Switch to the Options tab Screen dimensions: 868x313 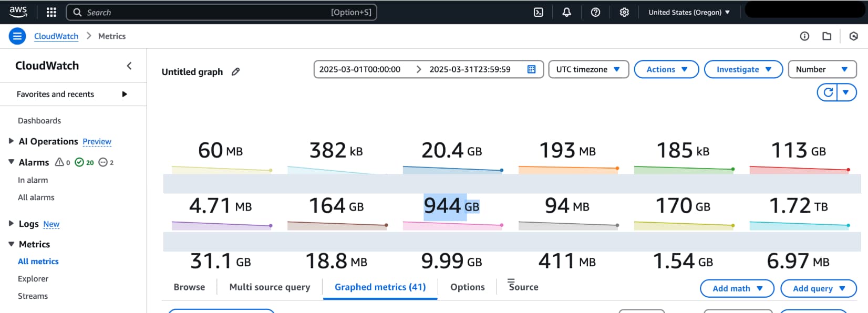point(467,287)
